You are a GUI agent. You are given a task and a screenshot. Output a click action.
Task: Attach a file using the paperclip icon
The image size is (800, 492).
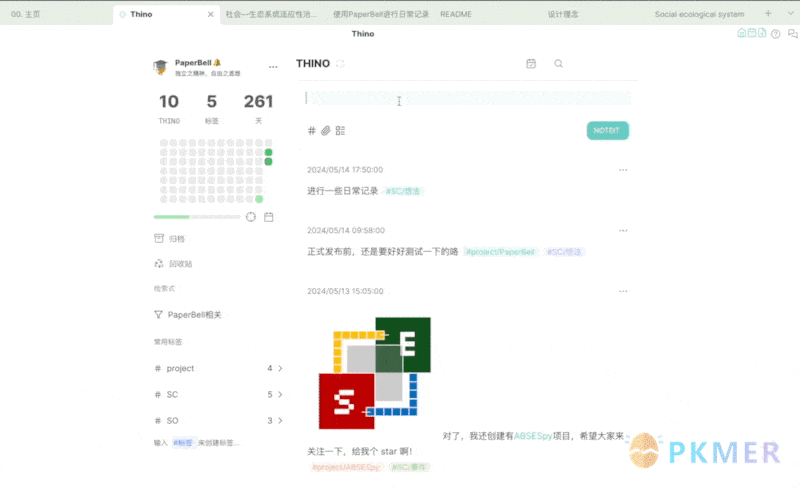[x=326, y=131]
